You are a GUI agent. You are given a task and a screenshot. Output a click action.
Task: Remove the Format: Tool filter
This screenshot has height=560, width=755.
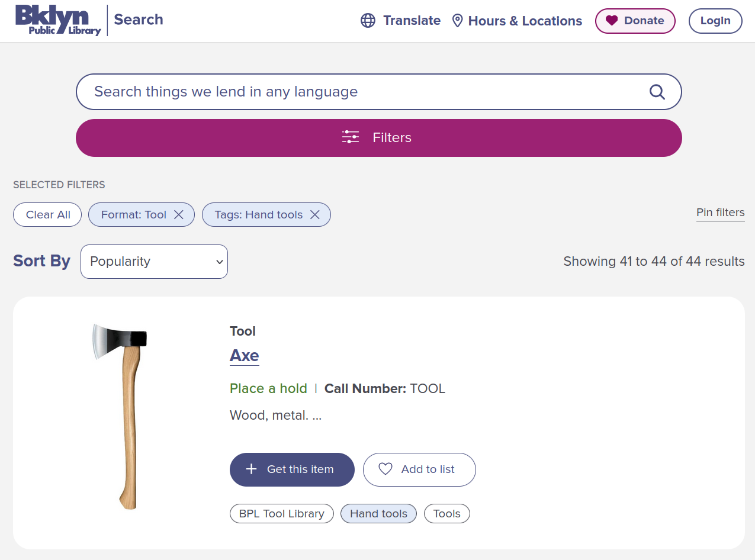179,215
